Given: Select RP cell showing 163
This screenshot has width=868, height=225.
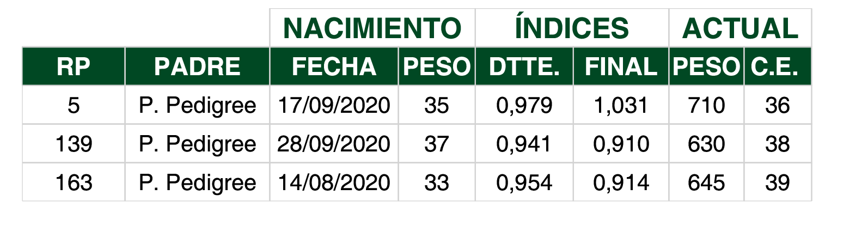Looking at the screenshot, I should (74, 183).
